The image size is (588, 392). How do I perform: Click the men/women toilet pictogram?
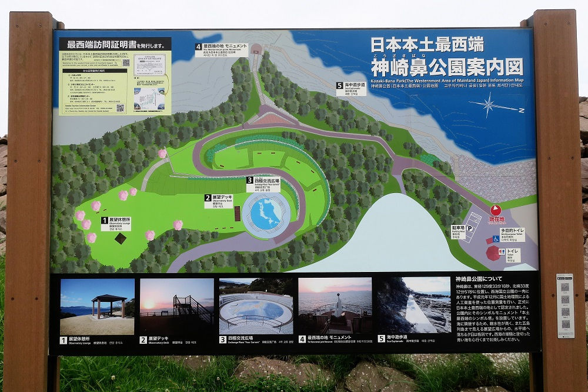pos(501,251)
